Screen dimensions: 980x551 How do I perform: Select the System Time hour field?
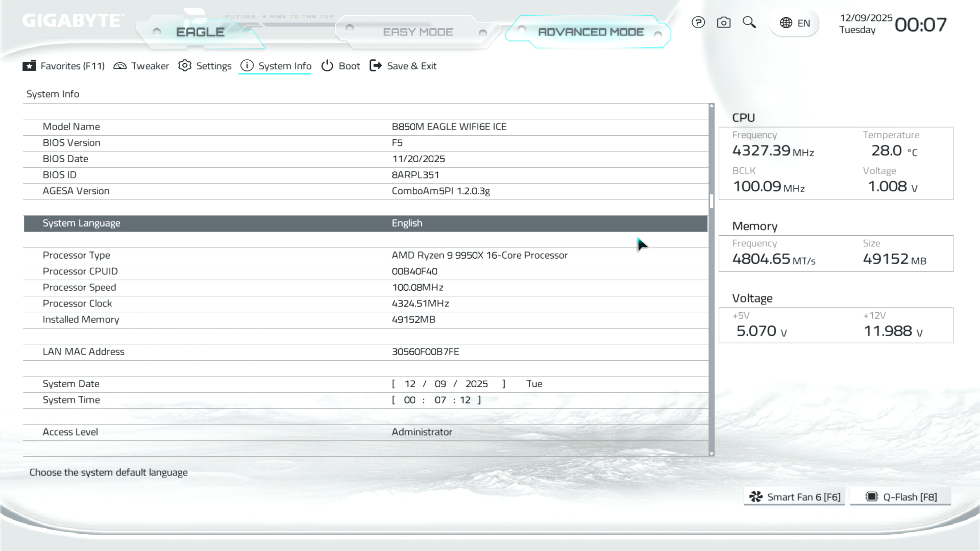[409, 400]
